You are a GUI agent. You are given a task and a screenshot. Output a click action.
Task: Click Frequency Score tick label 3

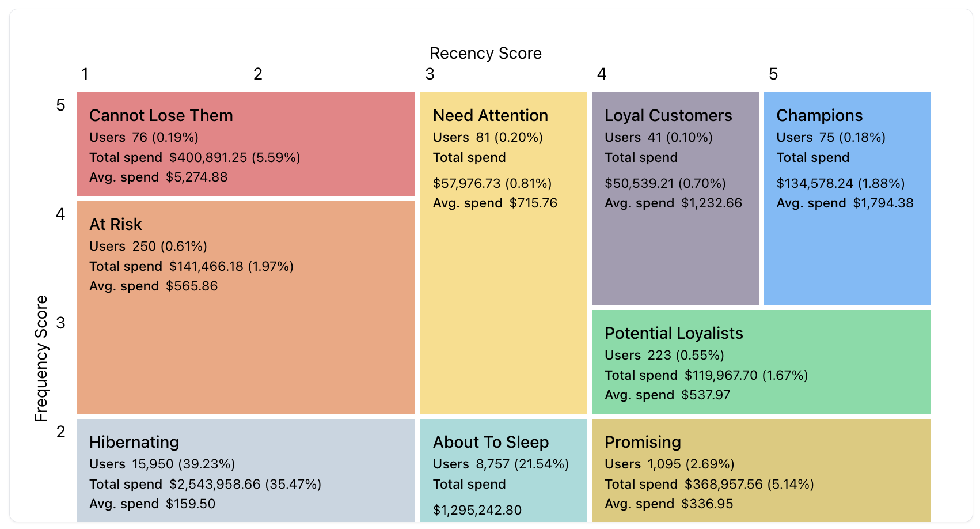coord(61,323)
